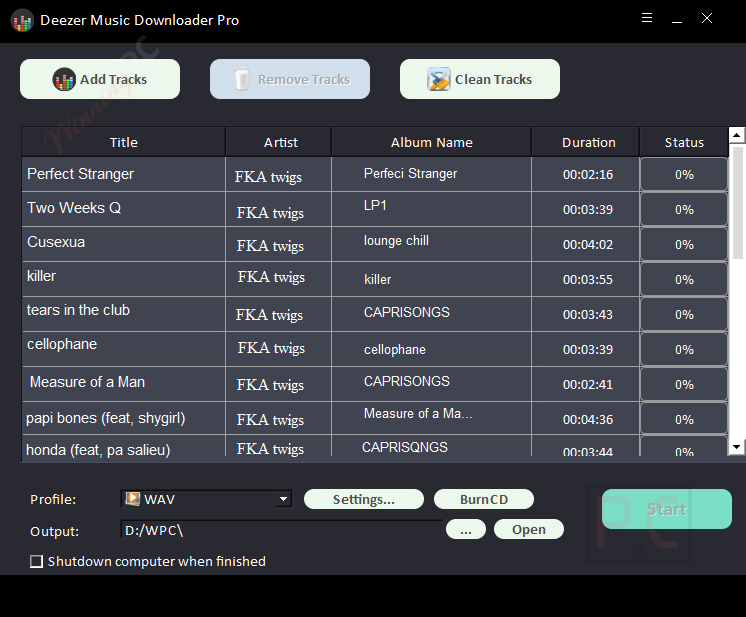Select the tears in the club track

(x=79, y=310)
